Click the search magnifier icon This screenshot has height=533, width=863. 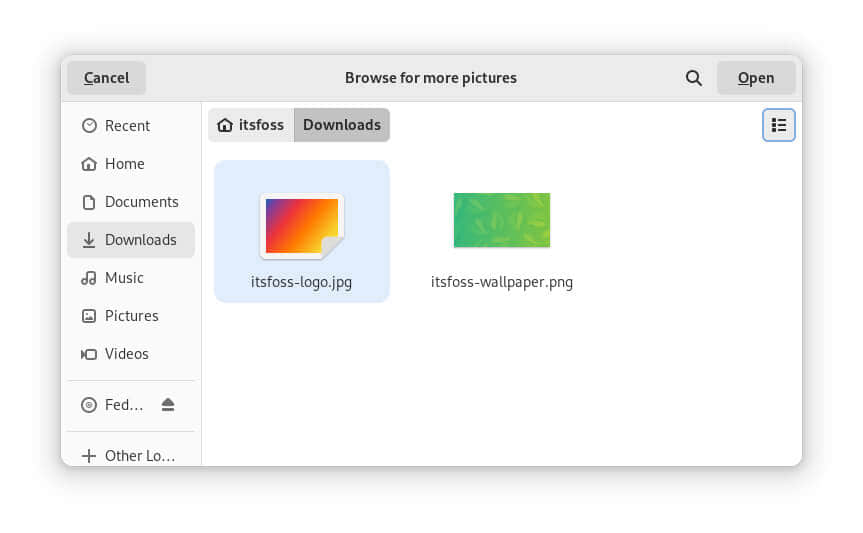pos(693,78)
